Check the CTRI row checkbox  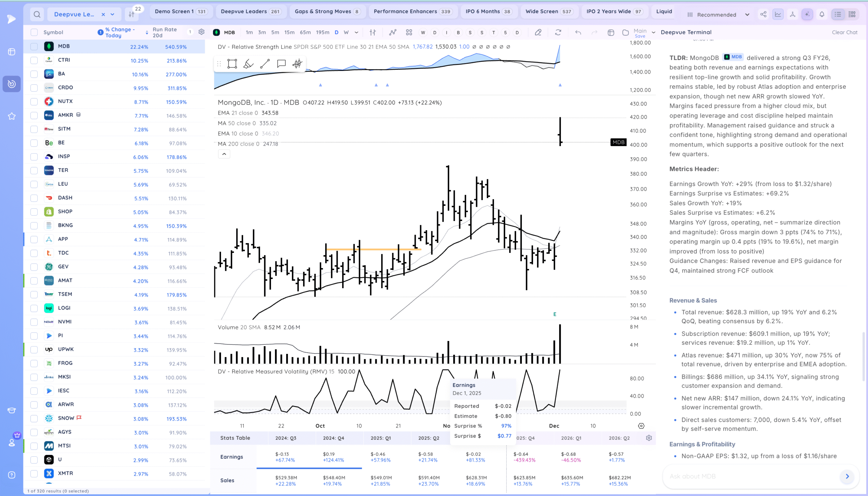tap(34, 60)
